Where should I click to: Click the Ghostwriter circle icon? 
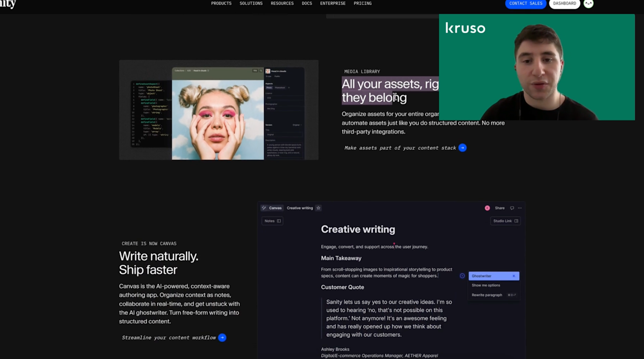(x=462, y=276)
